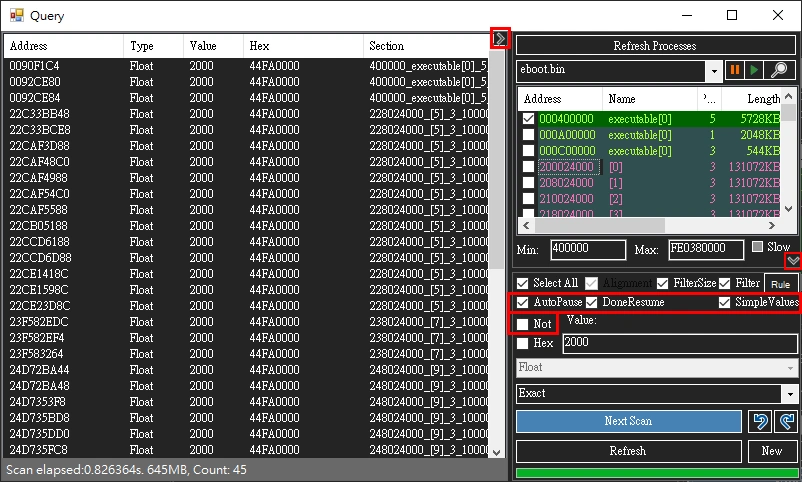Image resolution: width=802 pixels, height=482 pixels.
Task: Sort results by Type column
Action: point(153,46)
